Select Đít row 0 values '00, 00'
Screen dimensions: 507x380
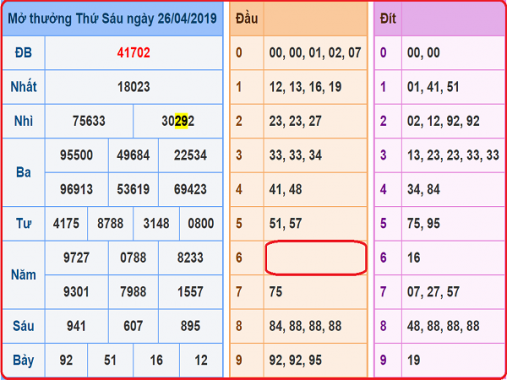[x=423, y=53]
